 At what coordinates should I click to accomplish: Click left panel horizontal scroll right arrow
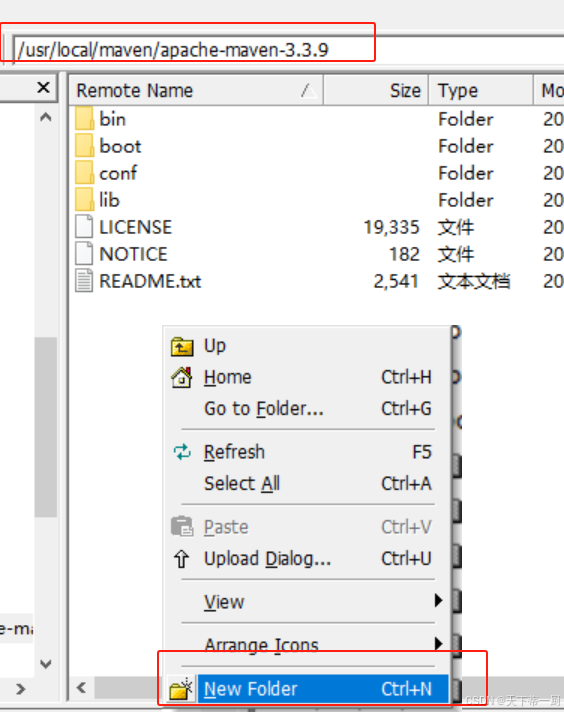pos(20,689)
